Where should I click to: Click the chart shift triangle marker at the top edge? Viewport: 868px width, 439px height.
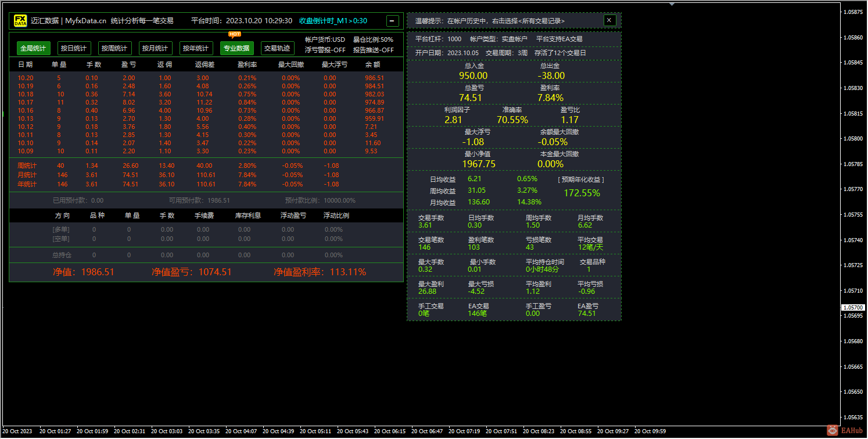click(672, 3)
